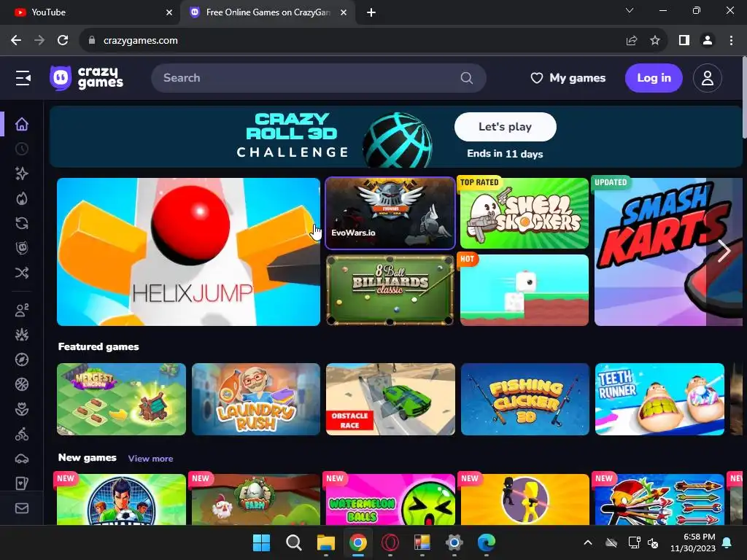Open the Egg Farm new game thumbnail

[x=256, y=499]
